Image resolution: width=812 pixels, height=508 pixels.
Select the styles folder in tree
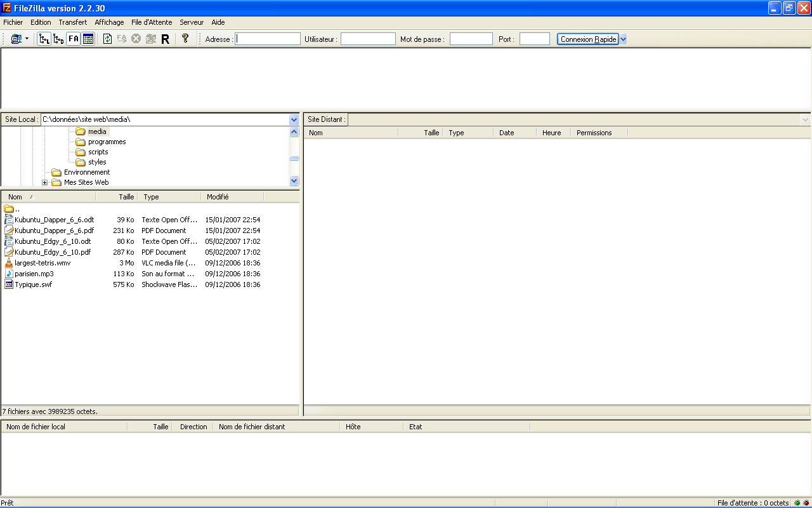pyautogui.click(x=97, y=162)
